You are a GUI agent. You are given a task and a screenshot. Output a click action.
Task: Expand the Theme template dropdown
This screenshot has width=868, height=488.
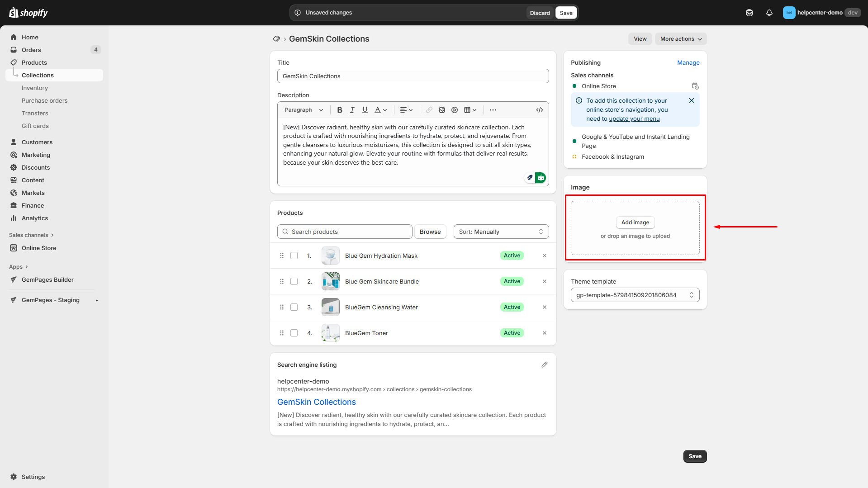(635, 295)
